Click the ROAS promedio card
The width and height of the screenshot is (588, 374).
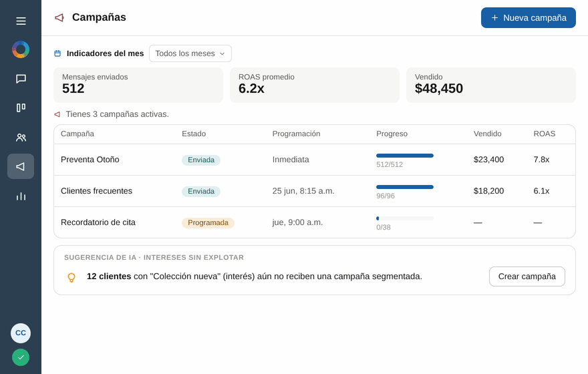[x=315, y=85]
